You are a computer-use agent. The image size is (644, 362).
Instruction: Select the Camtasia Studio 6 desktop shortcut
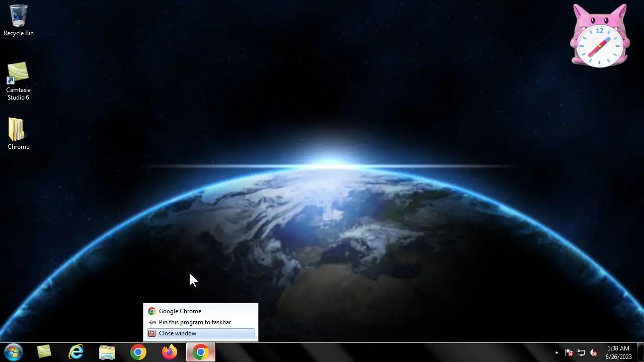point(18,81)
